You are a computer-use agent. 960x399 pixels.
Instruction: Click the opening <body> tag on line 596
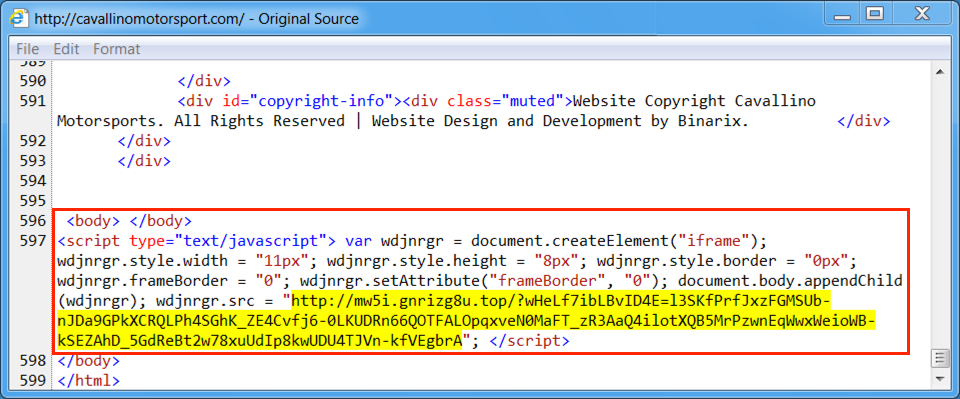point(93,221)
